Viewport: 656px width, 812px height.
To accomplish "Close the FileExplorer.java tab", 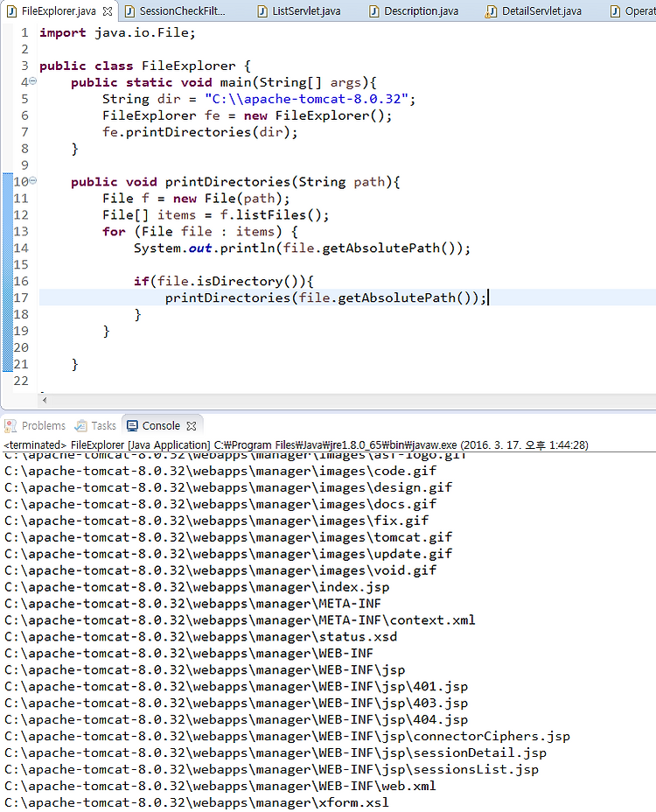I will click(x=108, y=10).
